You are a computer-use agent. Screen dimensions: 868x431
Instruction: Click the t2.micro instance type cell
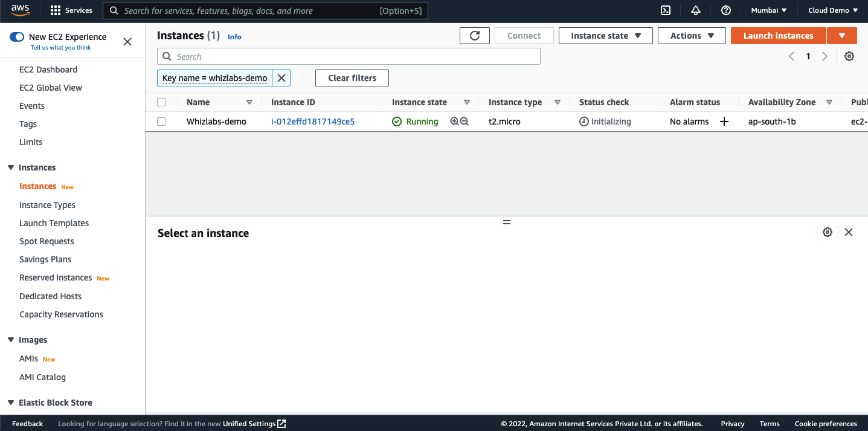pos(504,122)
